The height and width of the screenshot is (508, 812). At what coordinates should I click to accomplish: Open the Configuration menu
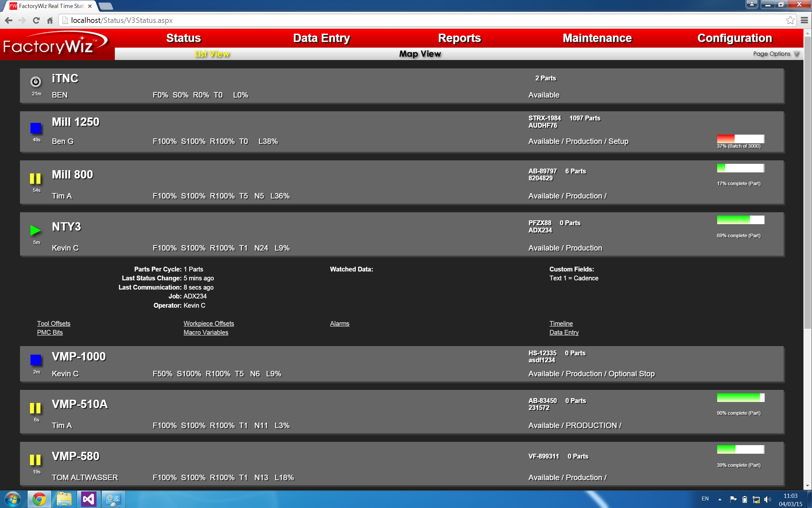pyautogui.click(x=735, y=38)
